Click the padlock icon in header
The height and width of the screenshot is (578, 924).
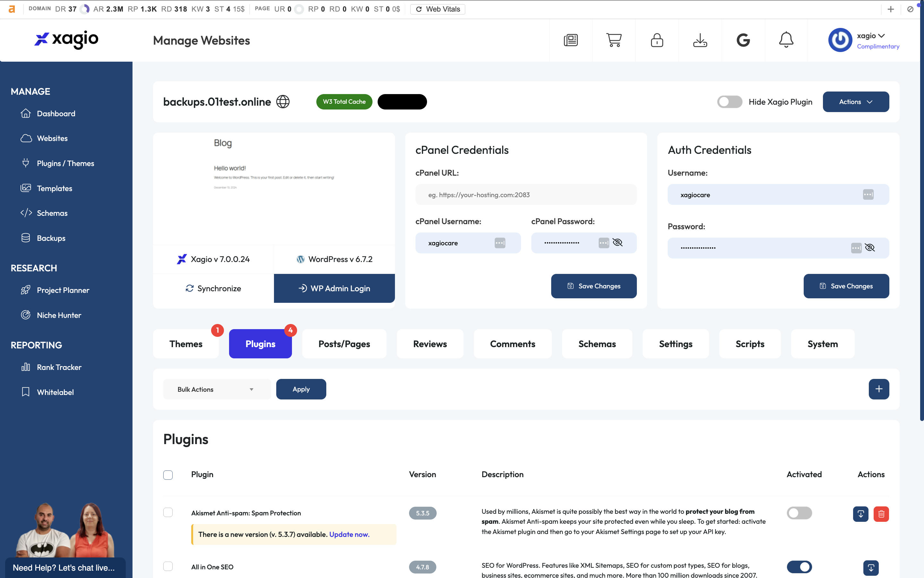click(x=657, y=40)
